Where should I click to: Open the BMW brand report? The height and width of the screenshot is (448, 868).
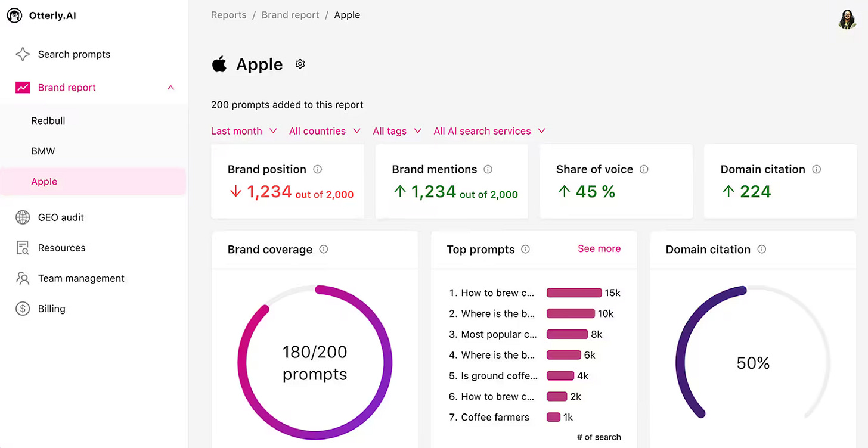(x=43, y=151)
